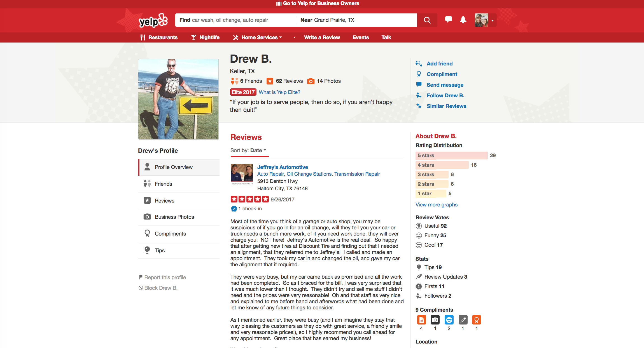This screenshot has width=644, height=348.
Task: Click What is Yelp Elite? link
Action: pyautogui.click(x=279, y=92)
